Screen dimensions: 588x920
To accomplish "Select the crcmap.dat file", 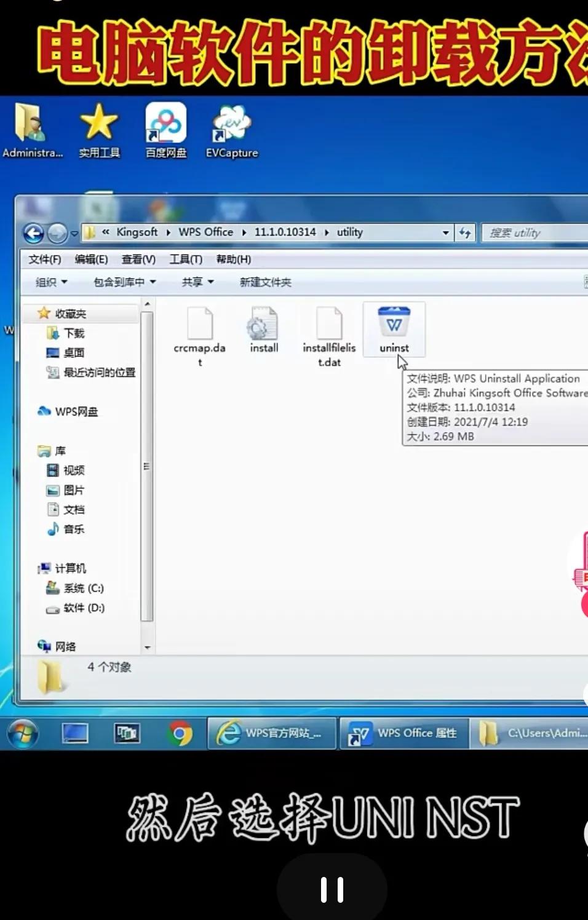I will (200, 336).
